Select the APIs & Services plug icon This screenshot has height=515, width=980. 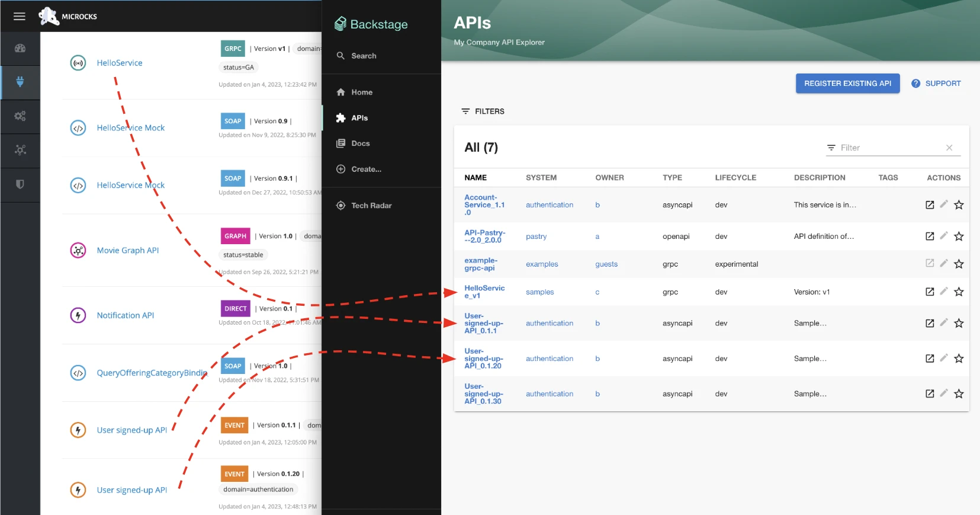pos(20,82)
